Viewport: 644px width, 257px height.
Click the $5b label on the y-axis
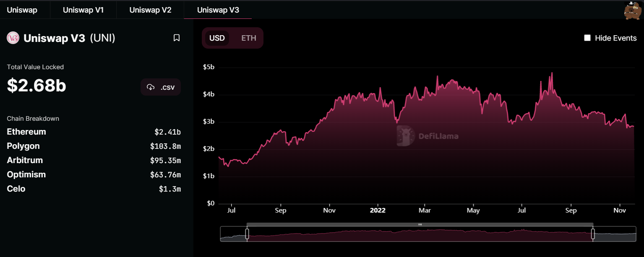pyautogui.click(x=209, y=67)
